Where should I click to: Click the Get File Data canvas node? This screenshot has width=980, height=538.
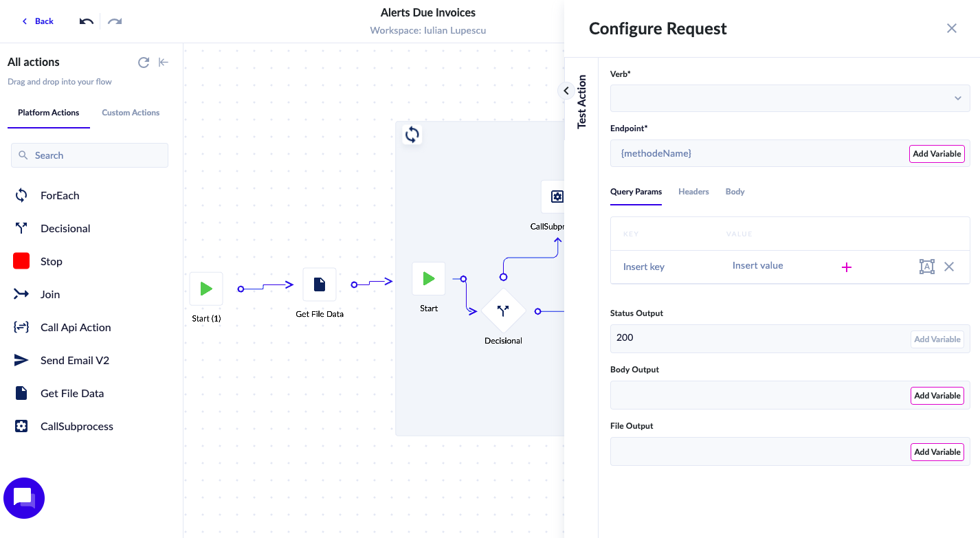pos(320,284)
